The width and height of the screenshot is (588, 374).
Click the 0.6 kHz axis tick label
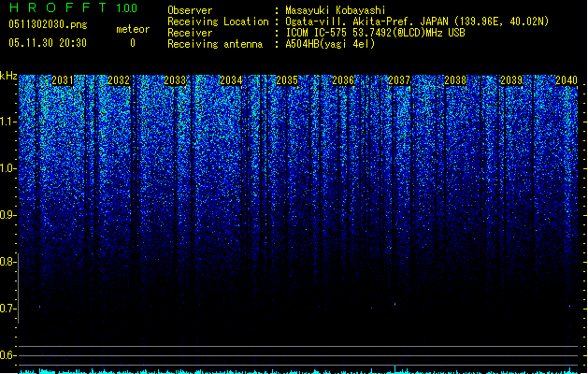7,355
